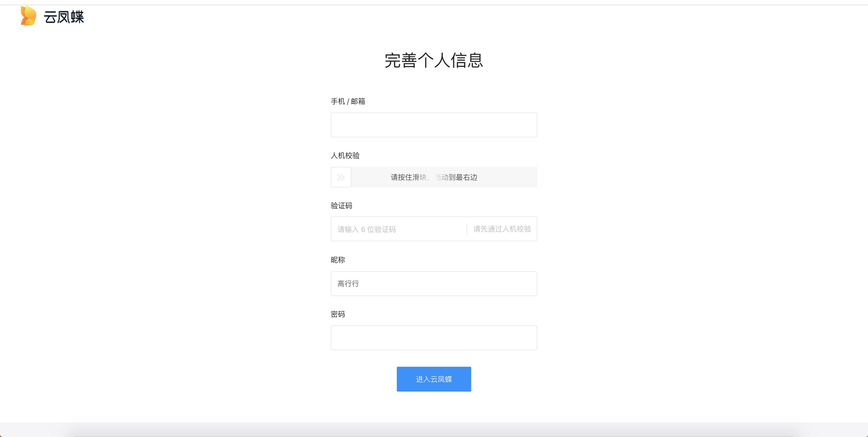Screen dimensions: 868x437
Task: Focus the 手机 / 邮箱 input field
Action: coord(434,125)
